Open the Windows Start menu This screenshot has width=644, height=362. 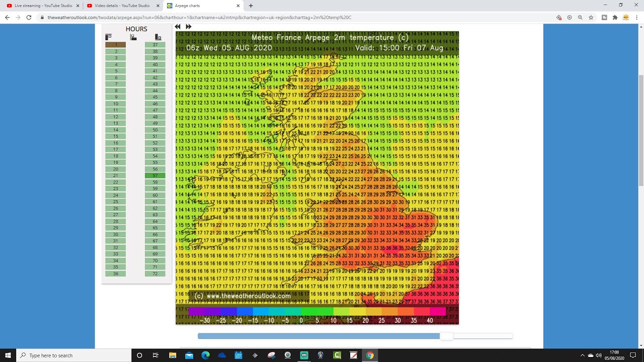click(8, 355)
